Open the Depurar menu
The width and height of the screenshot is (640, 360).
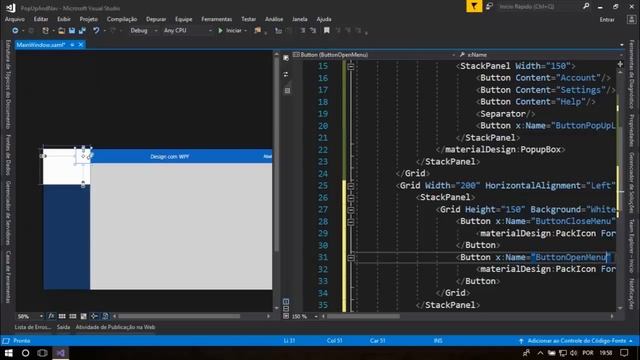156,19
